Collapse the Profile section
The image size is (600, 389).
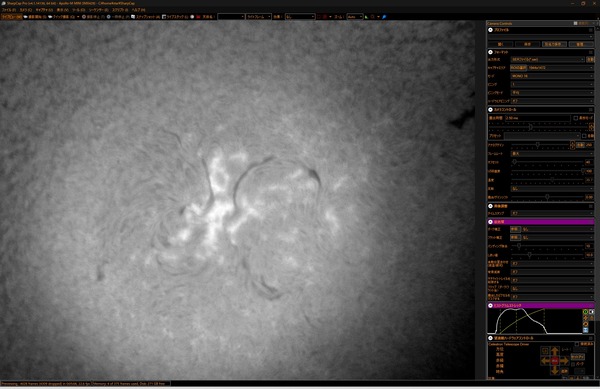point(491,30)
